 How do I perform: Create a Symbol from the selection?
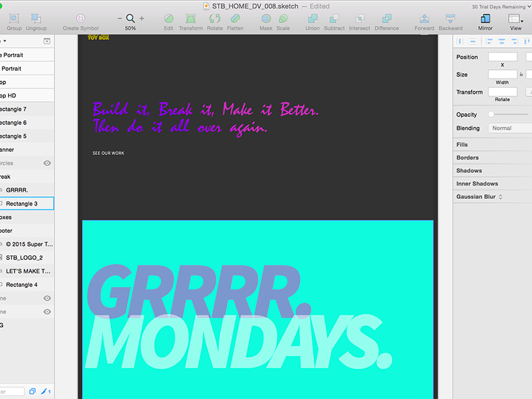click(x=80, y=22)
